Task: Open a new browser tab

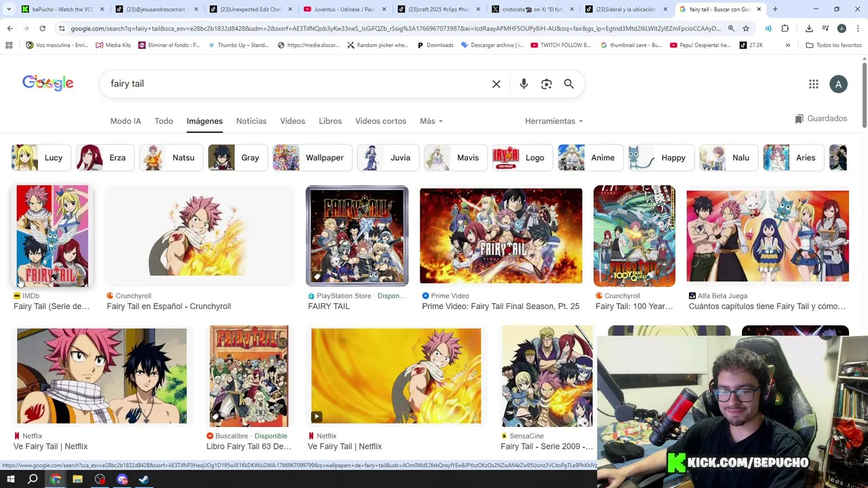Action: point(775,9)
